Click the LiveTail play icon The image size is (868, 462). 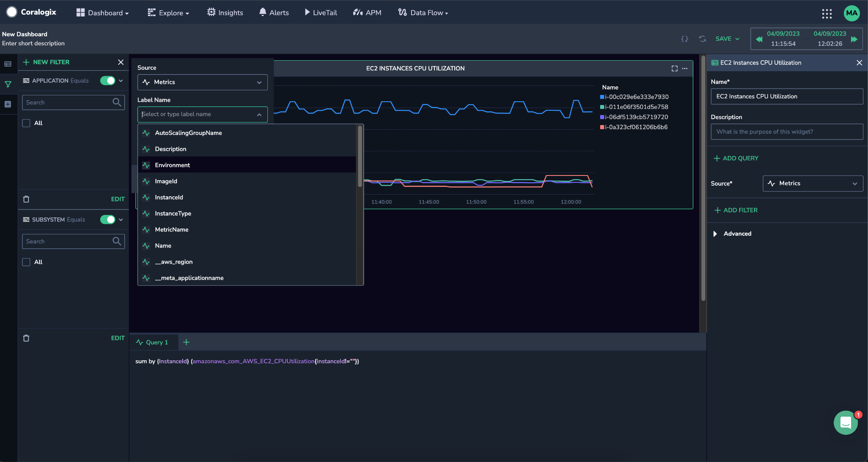pos(307,12)
